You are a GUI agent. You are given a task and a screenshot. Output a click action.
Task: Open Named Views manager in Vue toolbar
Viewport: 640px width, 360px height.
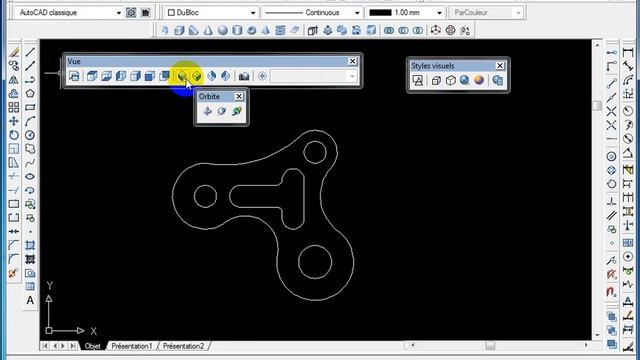(74, 76)
